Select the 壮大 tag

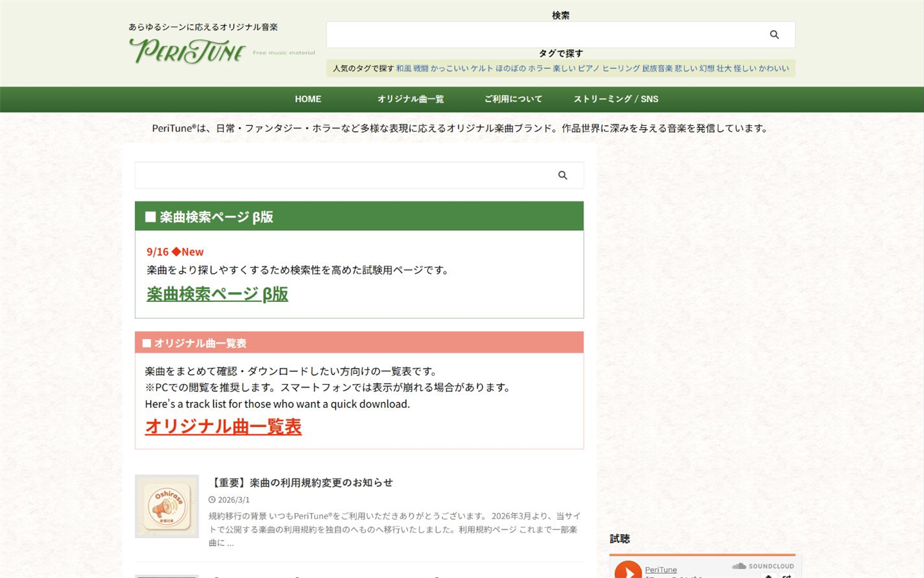[724, 68]
